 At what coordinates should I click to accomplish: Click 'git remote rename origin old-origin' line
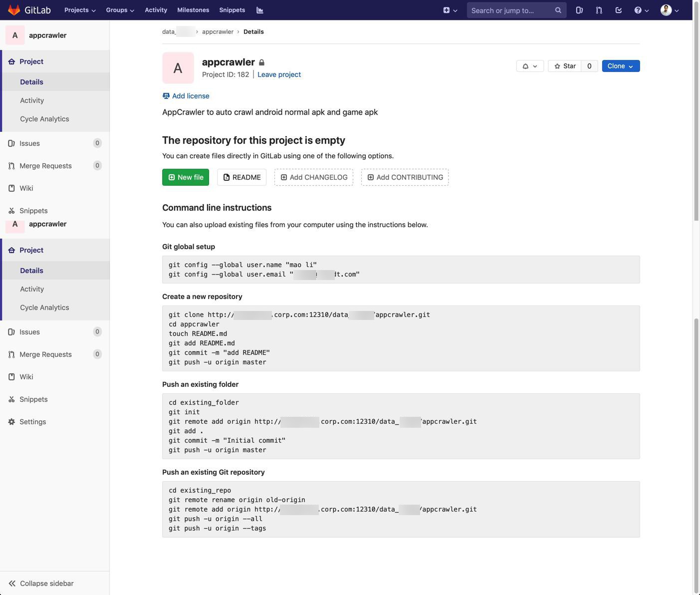point(237,500)
